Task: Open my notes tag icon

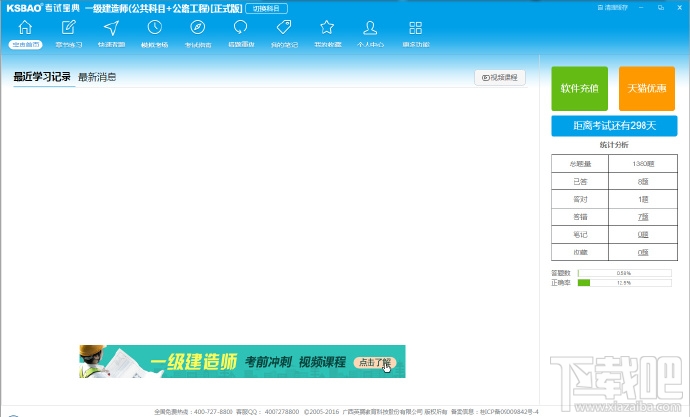Action: pos(284,28)
